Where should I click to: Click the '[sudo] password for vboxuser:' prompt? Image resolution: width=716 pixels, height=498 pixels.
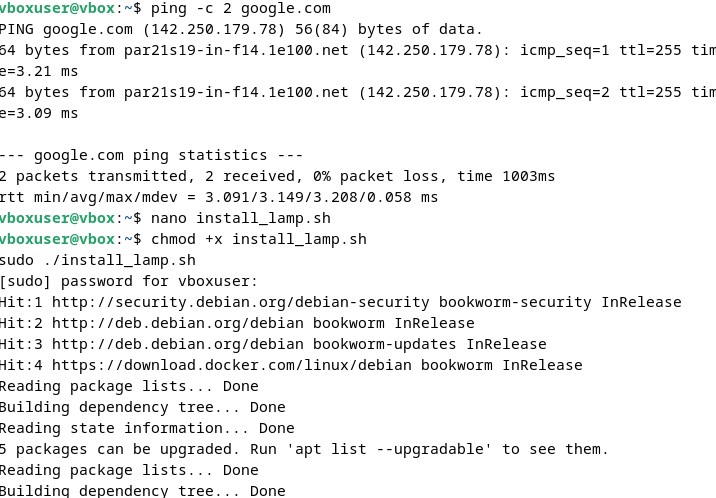(x=128, y=281)
